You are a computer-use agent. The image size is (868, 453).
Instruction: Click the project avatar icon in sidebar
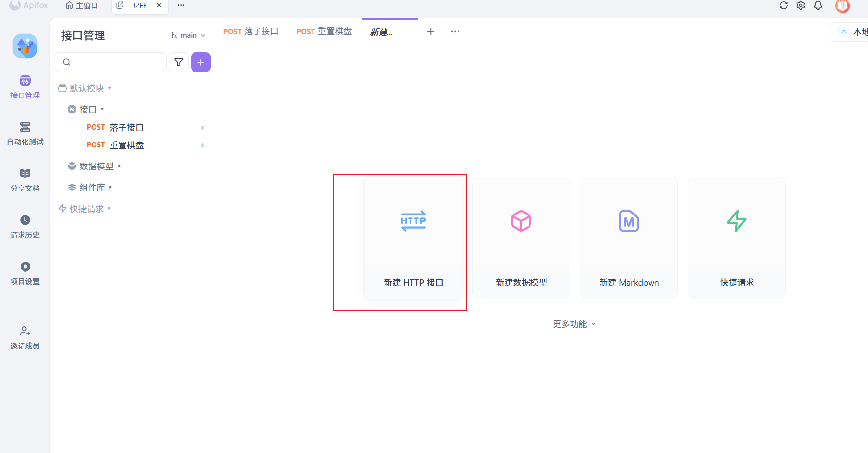point(25,46)
